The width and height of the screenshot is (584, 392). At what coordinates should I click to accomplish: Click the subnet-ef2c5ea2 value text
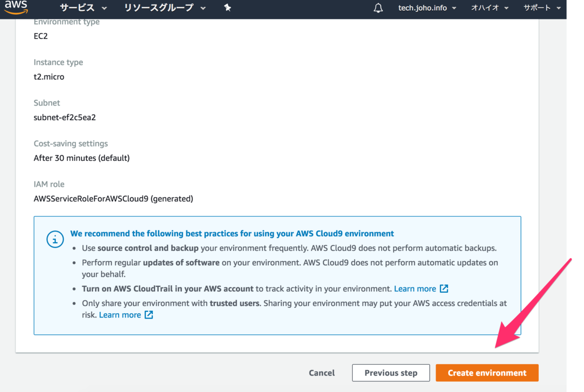point(65,117)
